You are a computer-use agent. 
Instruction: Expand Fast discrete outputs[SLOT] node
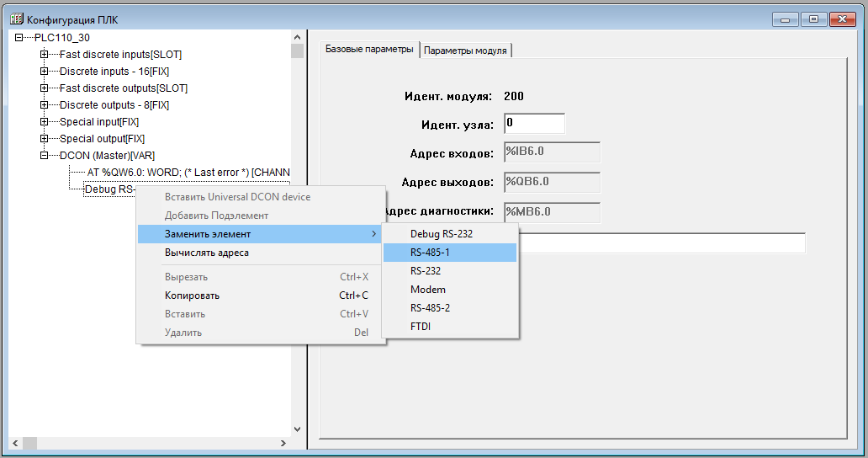45,88
